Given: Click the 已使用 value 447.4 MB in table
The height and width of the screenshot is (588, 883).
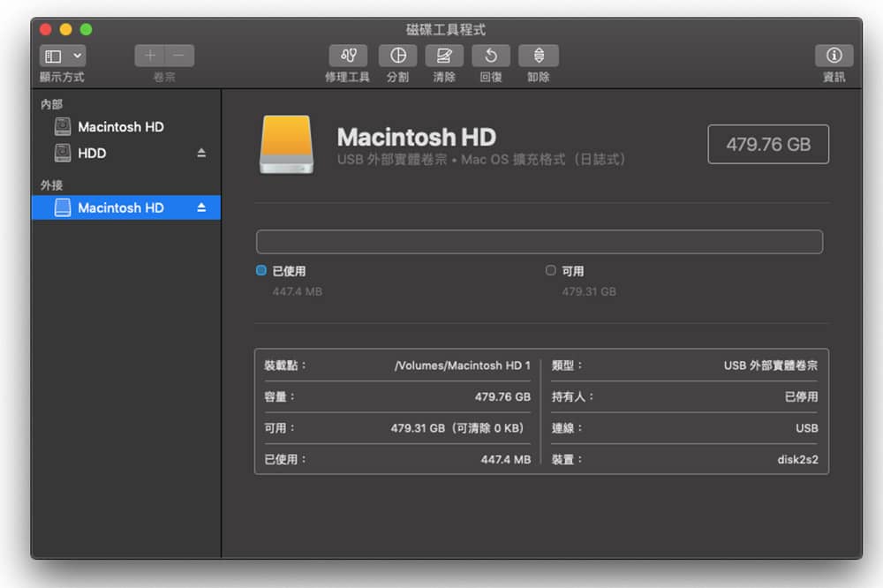Looking at the screenshot, I should click(x=506, y=460).
